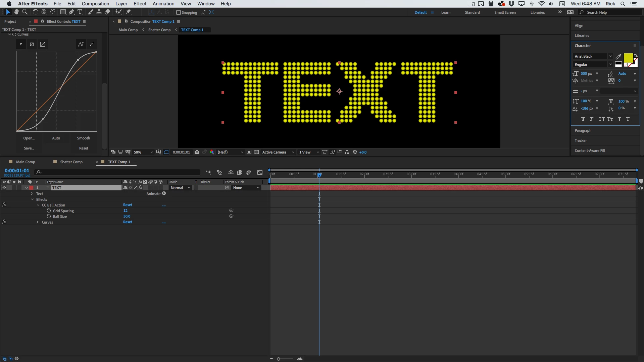Open the Normal blending mode dropdown
Screen dimensions: 644x362
[180, 188]
